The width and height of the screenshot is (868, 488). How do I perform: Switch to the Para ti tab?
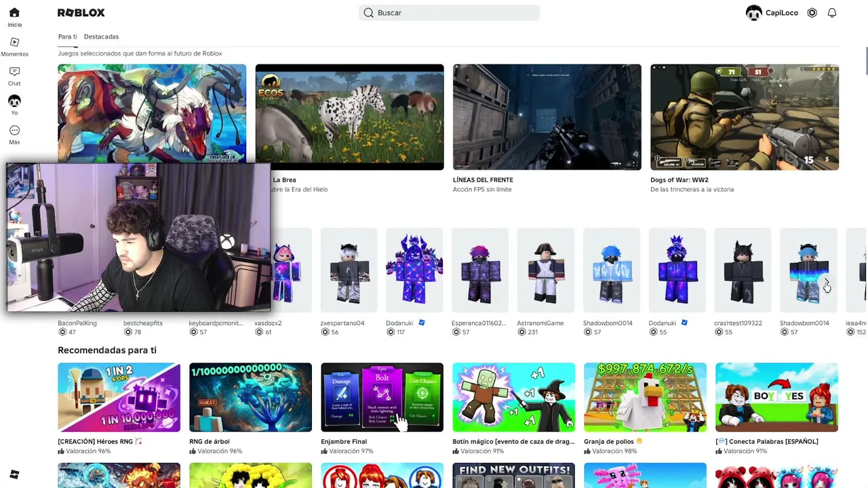pyautogui.click(x=68, y=37)
